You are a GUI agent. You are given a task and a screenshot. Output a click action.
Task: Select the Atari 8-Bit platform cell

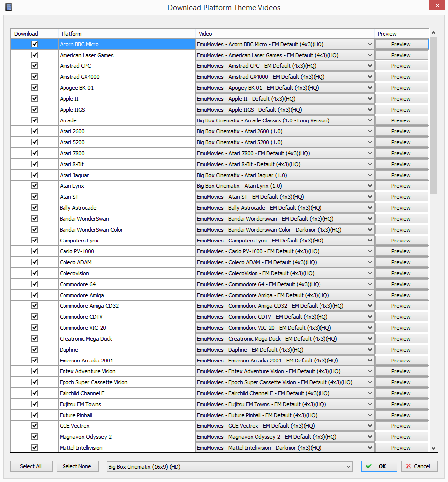tap(127, 164)
